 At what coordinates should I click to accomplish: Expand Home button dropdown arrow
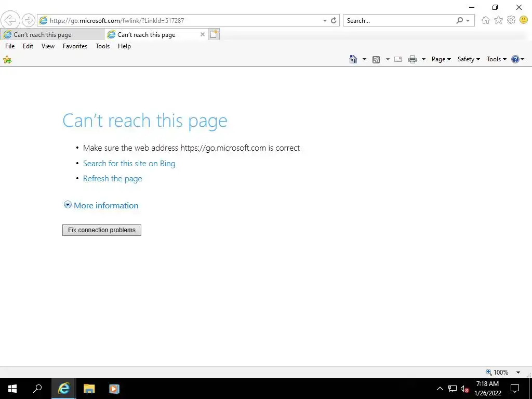coord(364,59)
